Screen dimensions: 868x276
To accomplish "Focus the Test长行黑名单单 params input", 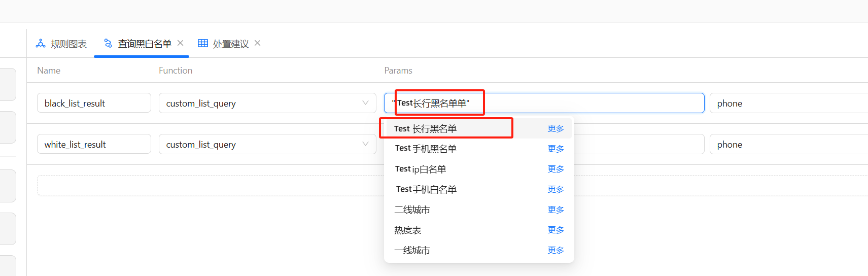I will 583,103.
